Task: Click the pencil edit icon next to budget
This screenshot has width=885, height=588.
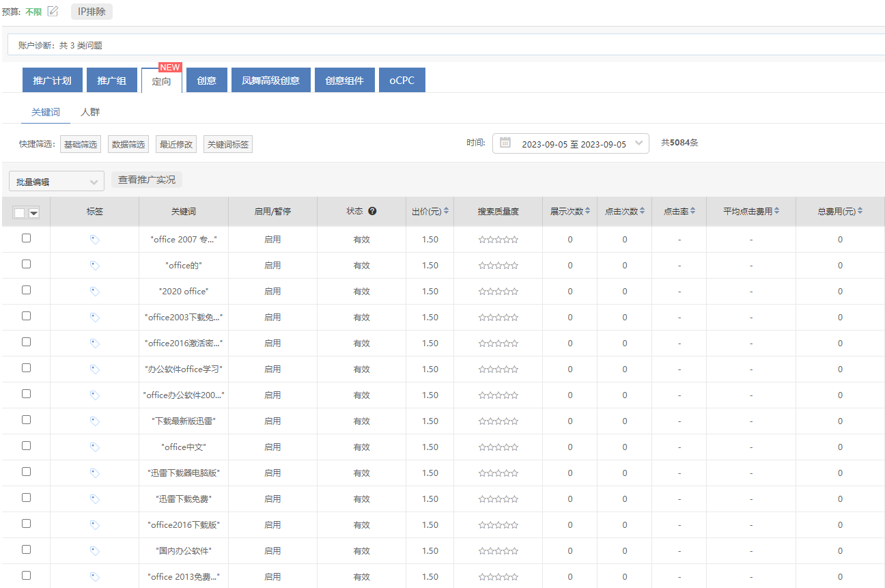Action: click(x=53, y=11)
